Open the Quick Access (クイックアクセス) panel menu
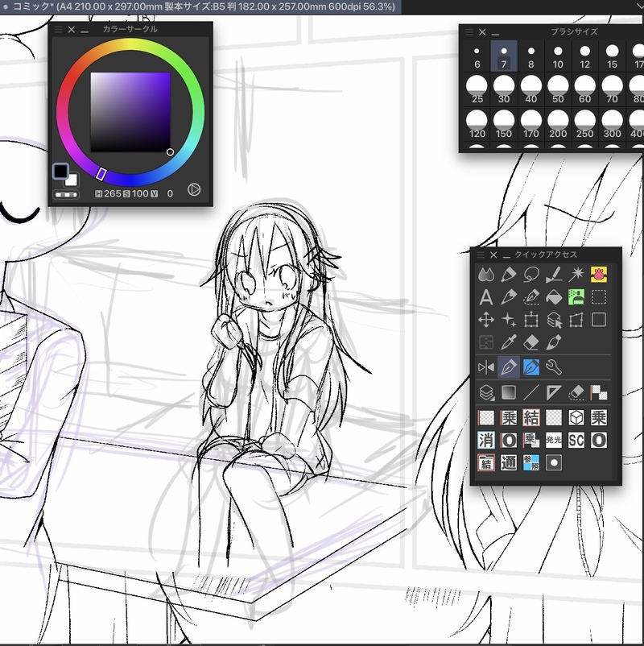Image resolution: width=644 pixels, height=646 pixels. click(480, 255)
